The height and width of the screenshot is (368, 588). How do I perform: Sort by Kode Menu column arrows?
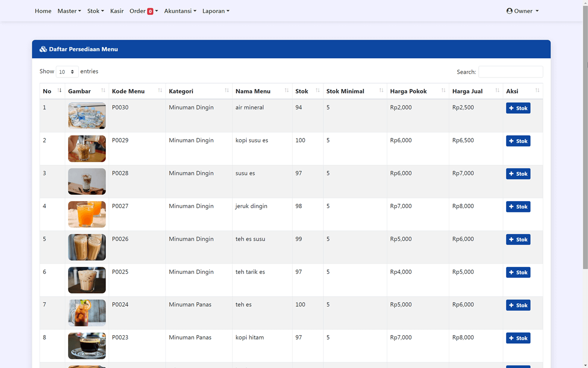[x=160, y=90]
